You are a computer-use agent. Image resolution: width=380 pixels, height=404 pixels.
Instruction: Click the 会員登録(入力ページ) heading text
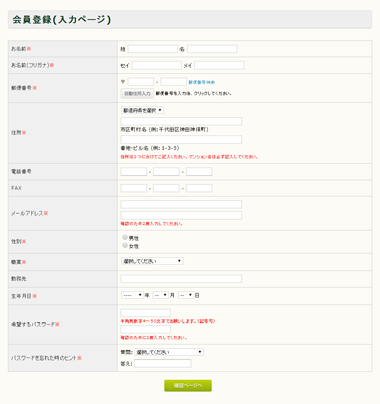pyautogui.click(x=62, y=19)
